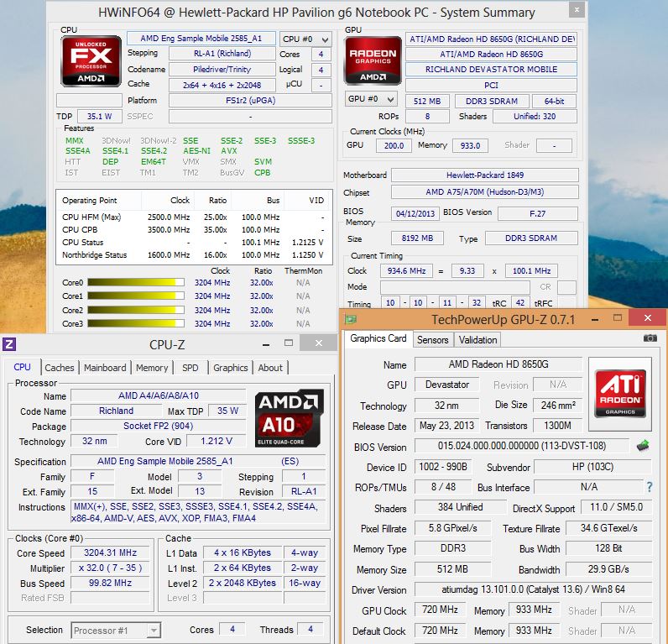Viewport: 668px width, 644px height.
Task: Select the SPD tab in CPU-Z
Action: [190, 368]
